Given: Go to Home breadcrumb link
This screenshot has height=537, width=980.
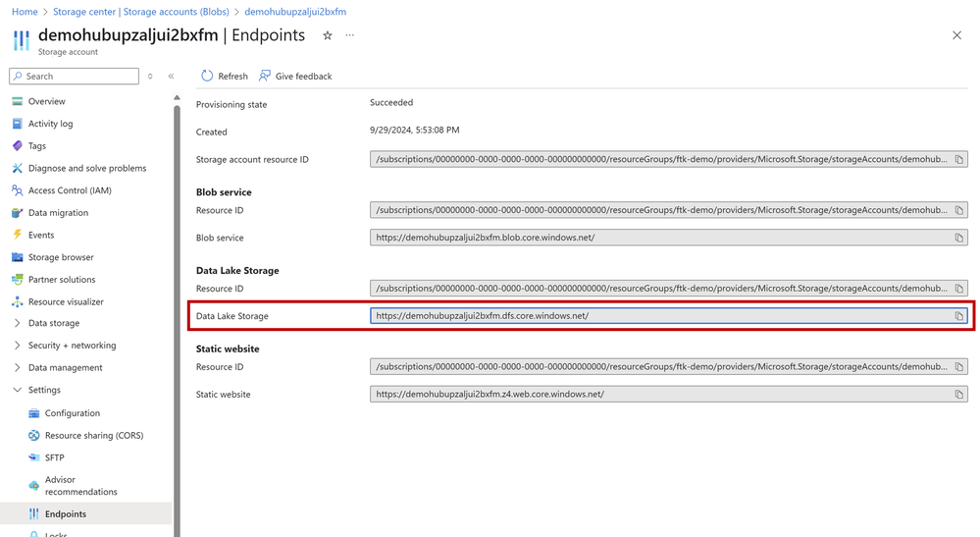Looking at the screenshot, I should [x=25, y=12].
